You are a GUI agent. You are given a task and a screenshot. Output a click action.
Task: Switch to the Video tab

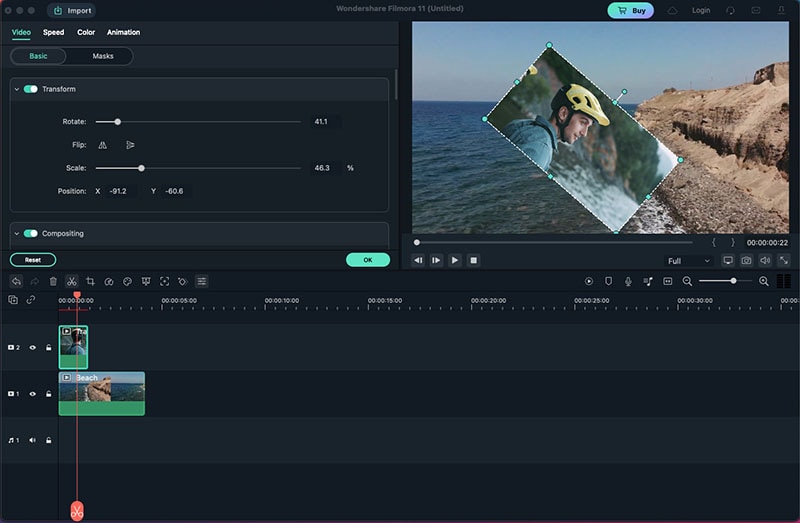[x=21, y=32]
